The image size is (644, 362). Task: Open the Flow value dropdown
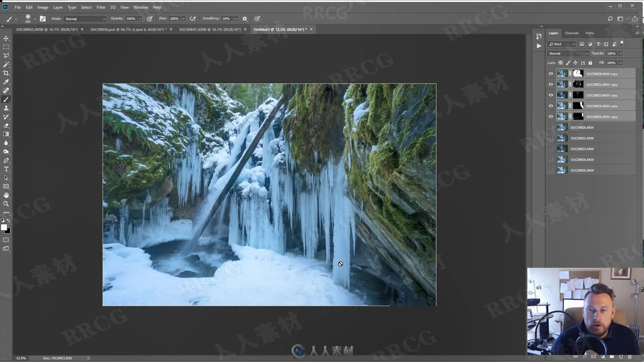pos(183,19)
